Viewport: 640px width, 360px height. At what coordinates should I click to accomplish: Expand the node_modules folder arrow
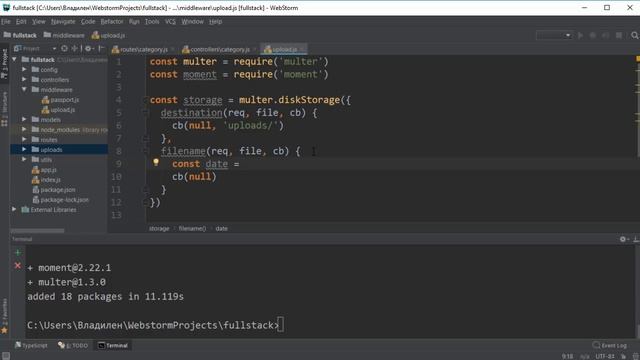[24, 129]
